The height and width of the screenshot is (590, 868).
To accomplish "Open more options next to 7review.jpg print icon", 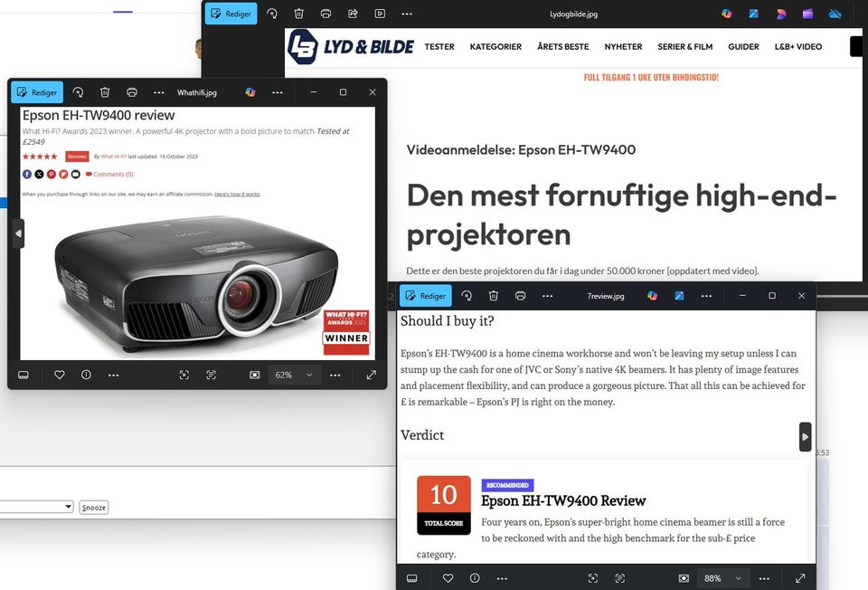I will [x=548, y=296].
